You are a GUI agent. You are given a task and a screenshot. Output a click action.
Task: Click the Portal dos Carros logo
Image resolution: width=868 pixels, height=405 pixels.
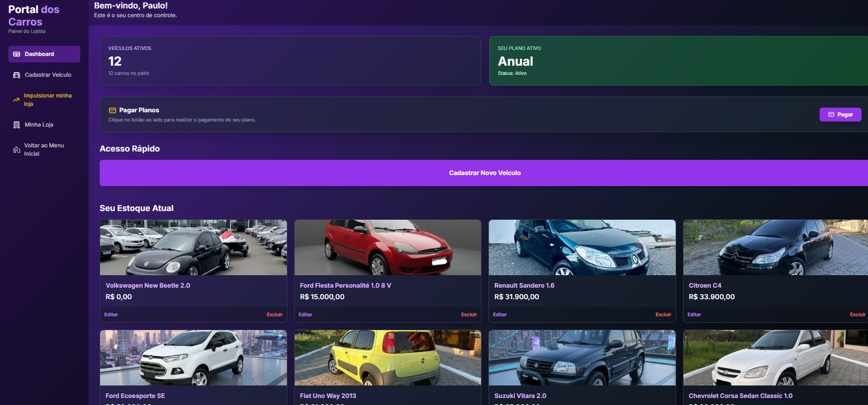pyautogui.click(x=34, y=16)
